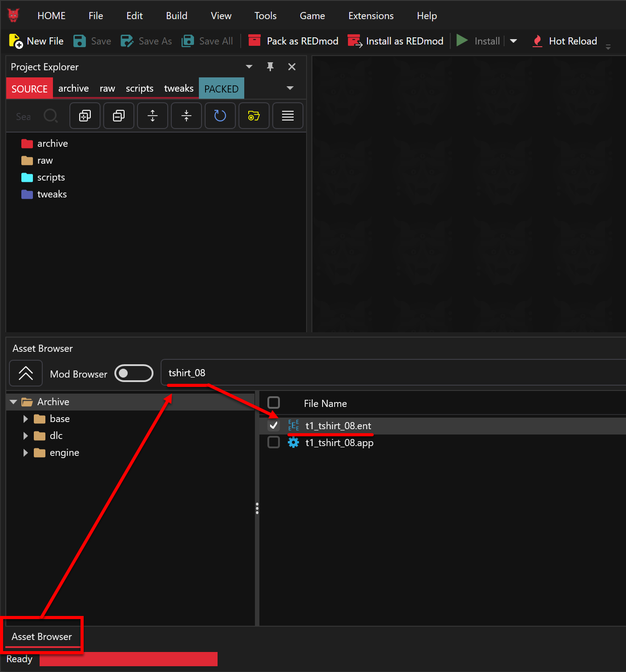
Task: Click Install as REDmod button
Action: pyautogui.click(x=396, y=41)
